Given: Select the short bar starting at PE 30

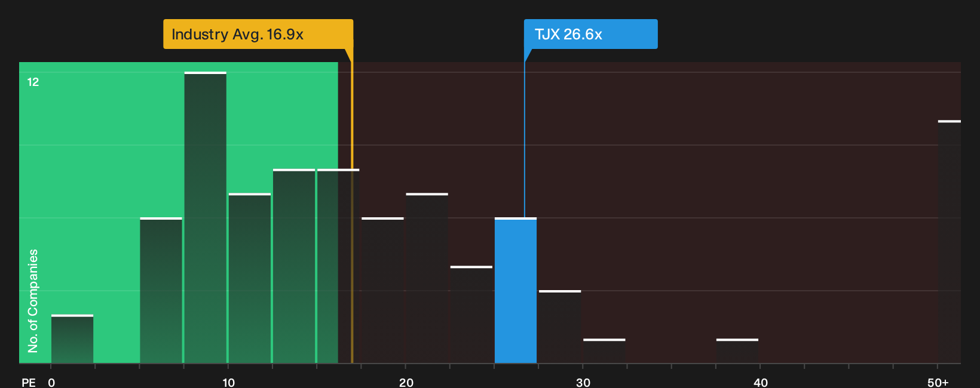Looking at the screenshot, I should [604, 351].
